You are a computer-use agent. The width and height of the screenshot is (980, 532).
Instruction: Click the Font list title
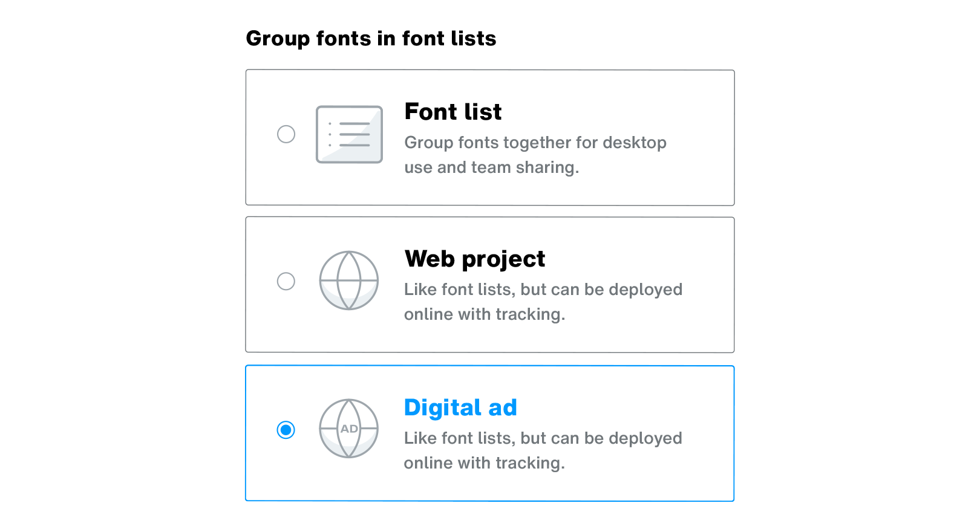[453, 112]
